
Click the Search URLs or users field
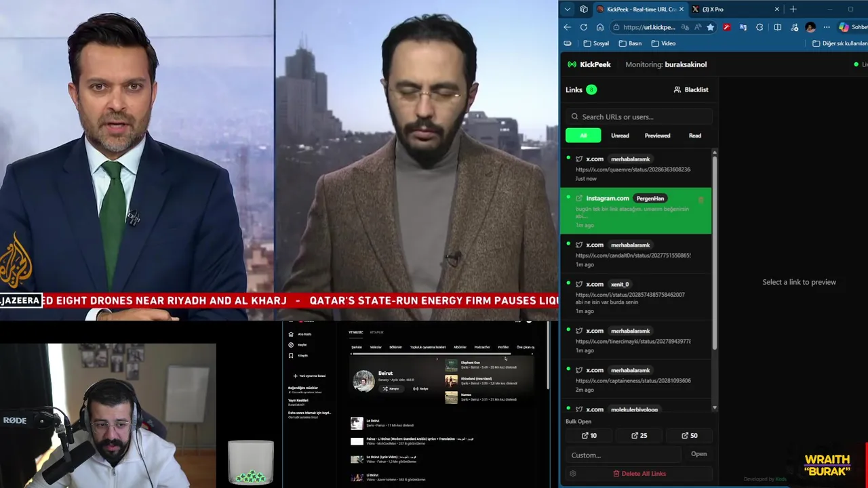(x=639, y=117)
